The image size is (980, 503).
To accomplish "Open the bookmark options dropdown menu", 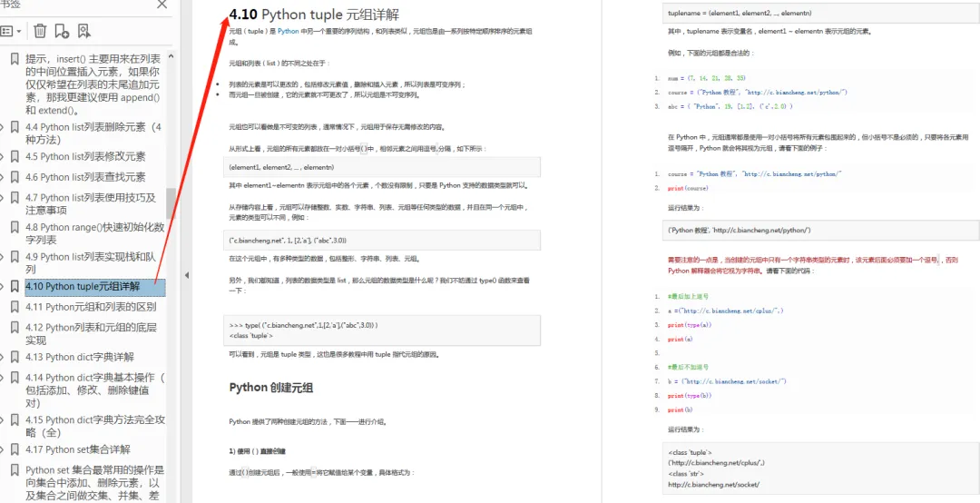I will (11, 31).
